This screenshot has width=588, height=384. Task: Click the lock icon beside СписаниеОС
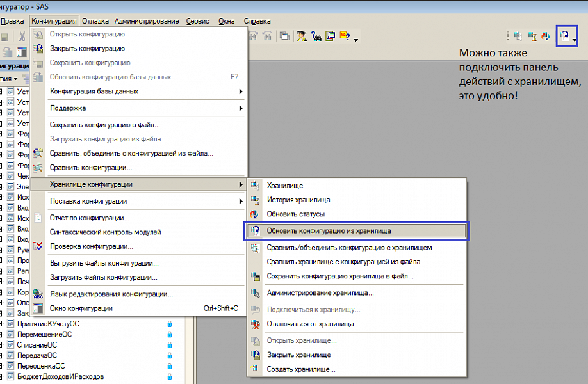click(170, 345)
